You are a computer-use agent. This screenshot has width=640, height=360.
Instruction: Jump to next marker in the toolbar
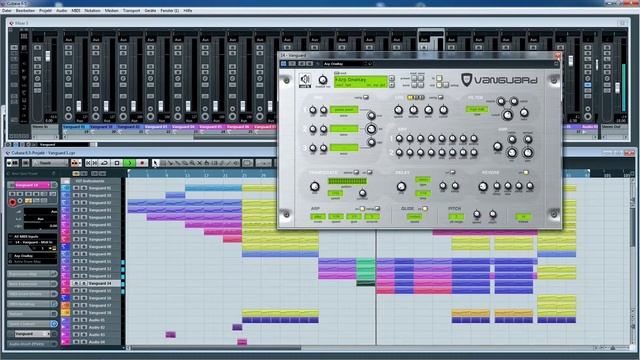[x=95, y=163]
